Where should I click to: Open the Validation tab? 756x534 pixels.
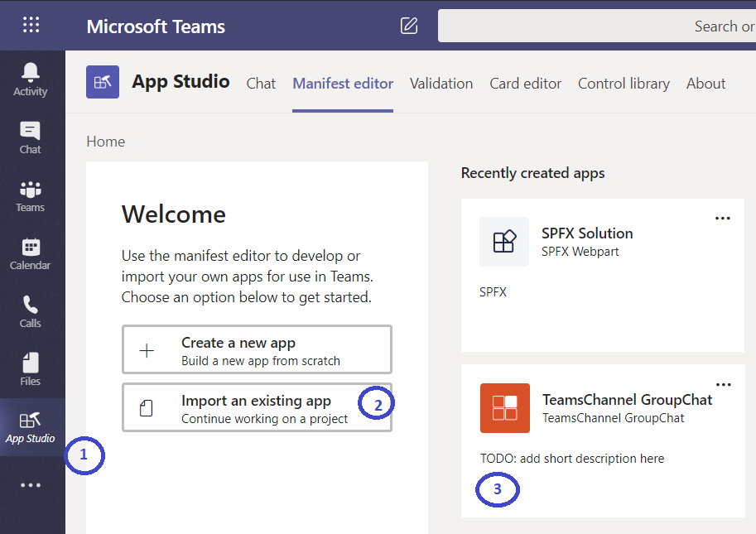441,84
